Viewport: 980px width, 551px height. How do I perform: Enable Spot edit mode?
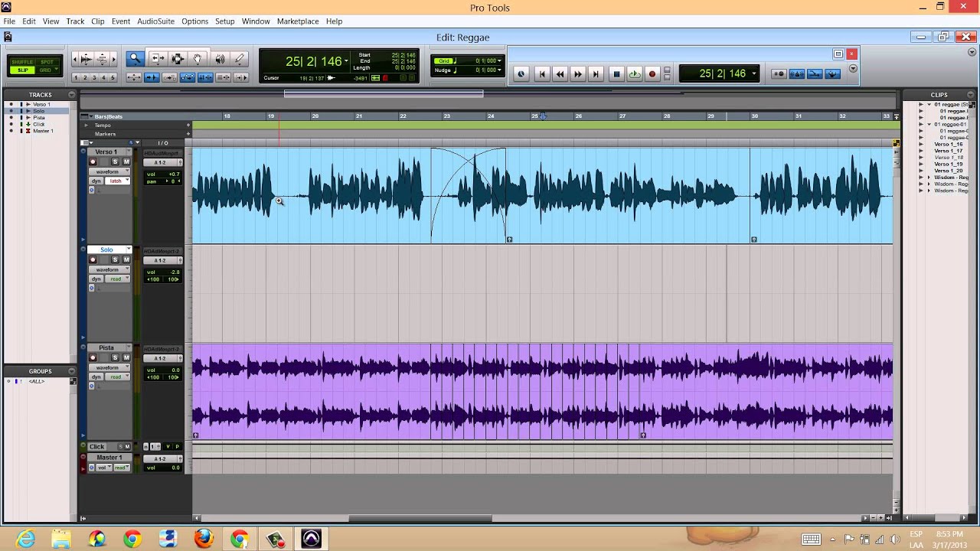[x=47, y=62]
